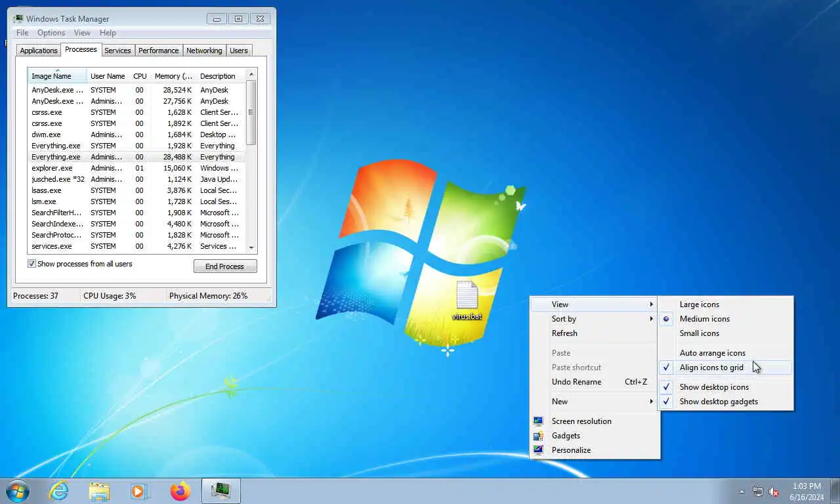Viewport: 840px width, 504px height.
Task: Select the SearchProtoc... process row
Action: point(136,235)
